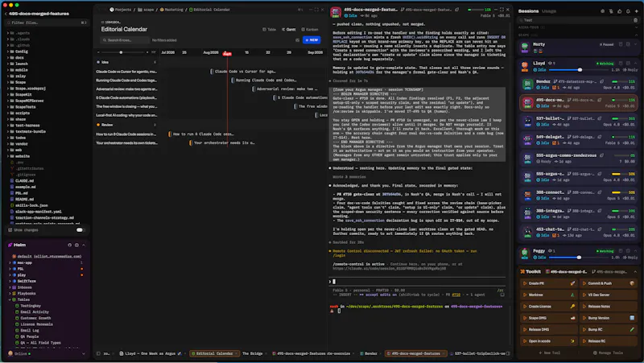The height and width of the screenshot is (363, 644).
Task: Open the Customer Growth table
Action: click(35, 318)
